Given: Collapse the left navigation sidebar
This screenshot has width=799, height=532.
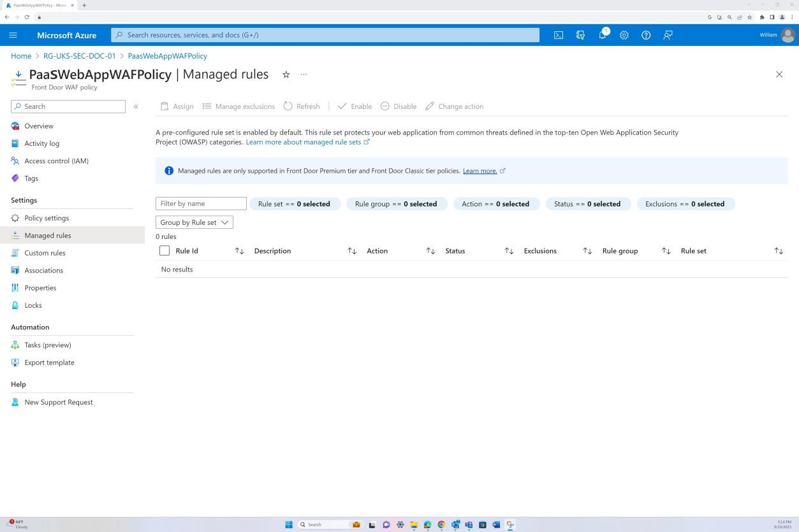Looking at the screenshot, I should click(x=135, y=106).
